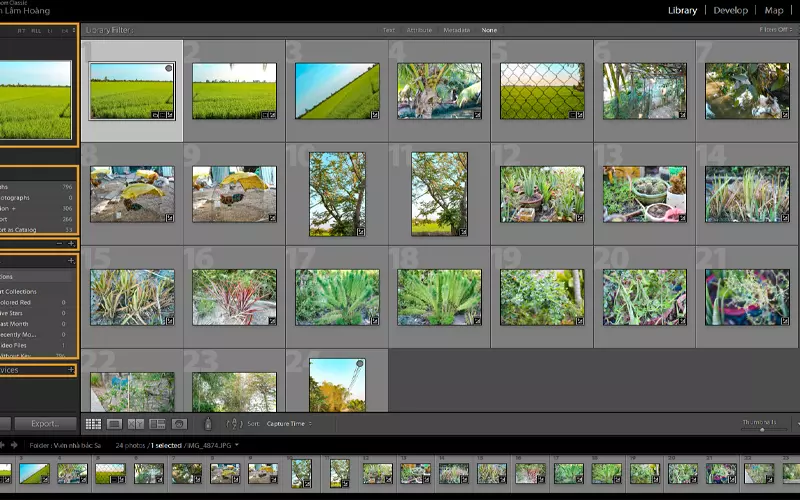Image resolution: width=800 pixels, height=500 pixels.
Task: Remove a folder with the Folders minus icon
Action: pyautogui.click(x=59, y=244)
